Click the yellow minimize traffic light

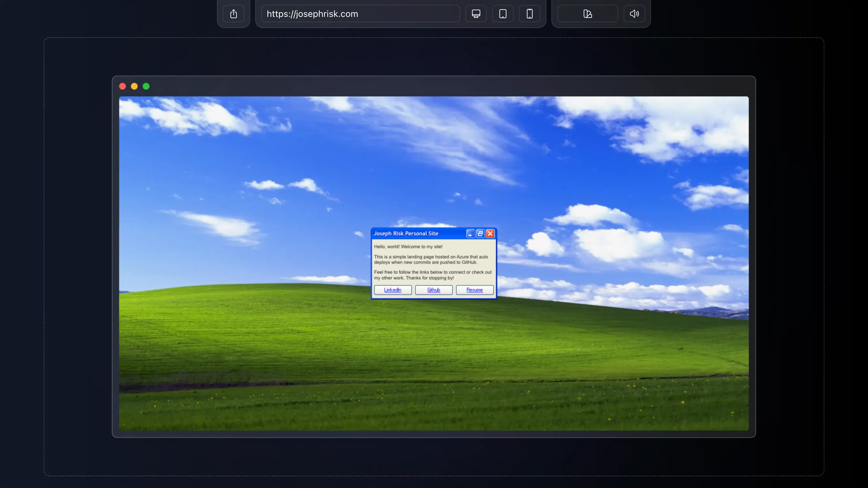pyautogui.click(x=134, y=86)
